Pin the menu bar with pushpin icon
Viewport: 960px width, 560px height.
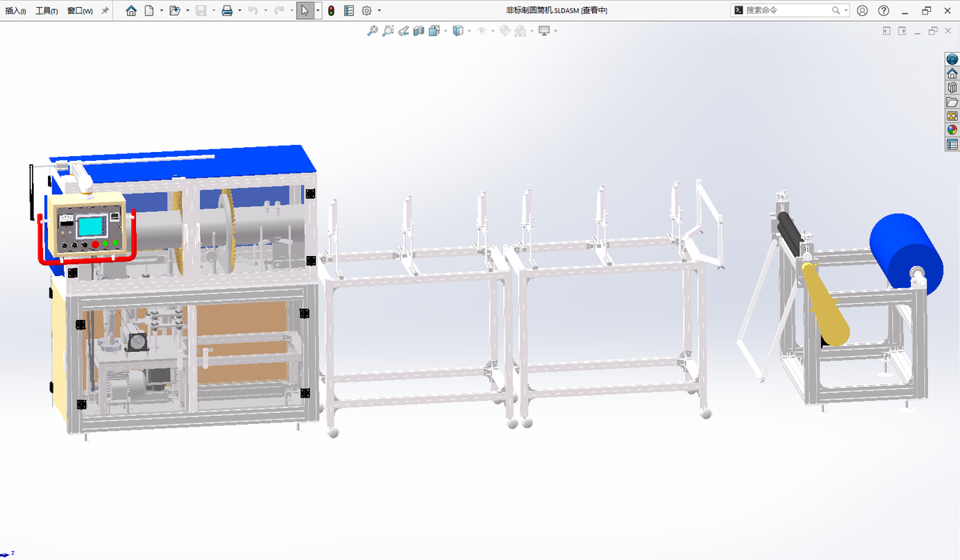point(105,11)
